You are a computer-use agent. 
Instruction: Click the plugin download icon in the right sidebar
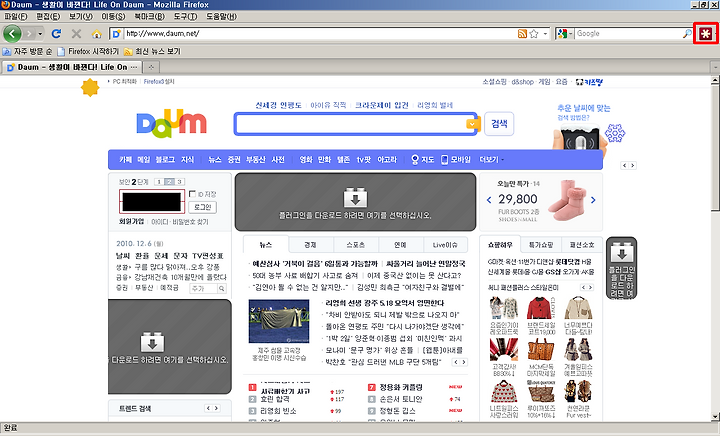click(622, 252)
